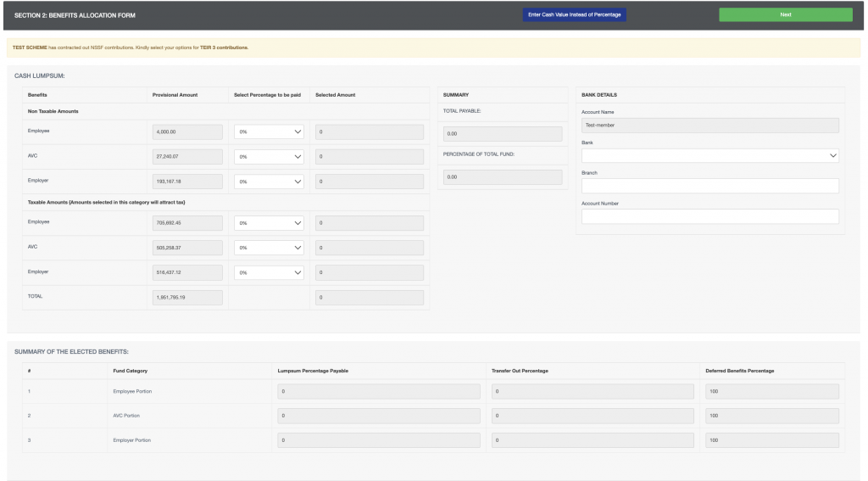The image size is (868, 481).
Task: Click the Account Name field showing Test-member
Action: 709,126
